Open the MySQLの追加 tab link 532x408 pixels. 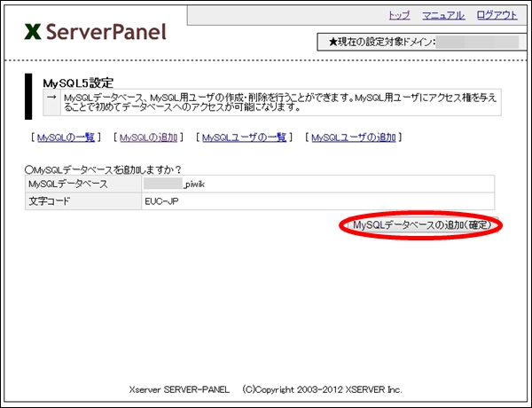[148, 137]
